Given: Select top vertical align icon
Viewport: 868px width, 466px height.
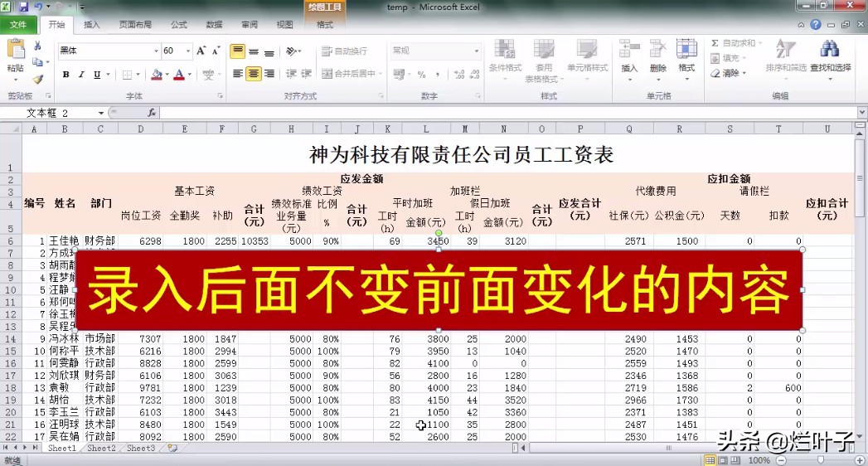Looking at the screenshot, I should [x=238, y=51].
